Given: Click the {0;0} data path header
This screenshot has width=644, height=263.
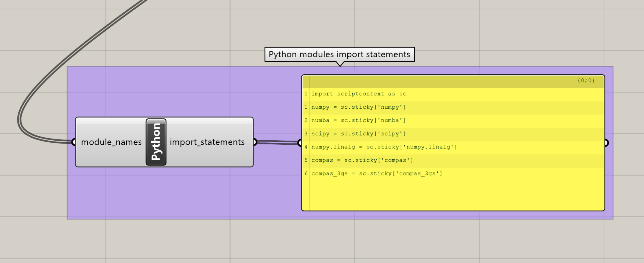Looking at the screenshot, I should [586, 80].
